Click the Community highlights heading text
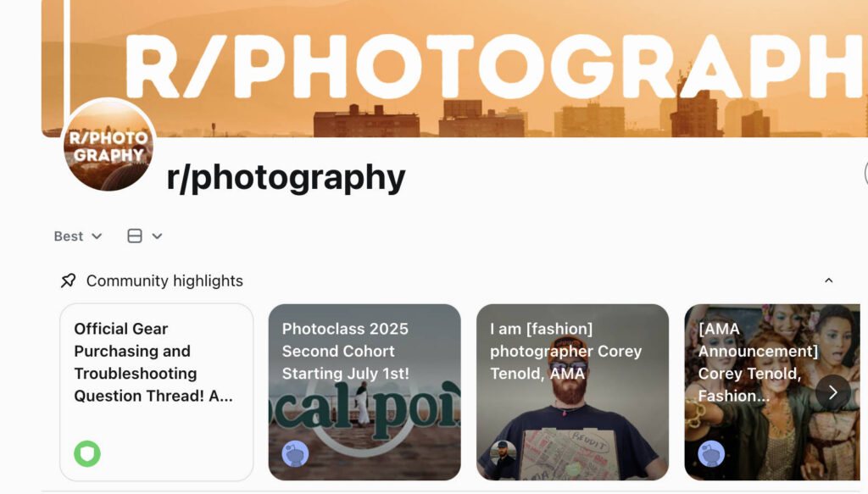 (x=164, y=281)
